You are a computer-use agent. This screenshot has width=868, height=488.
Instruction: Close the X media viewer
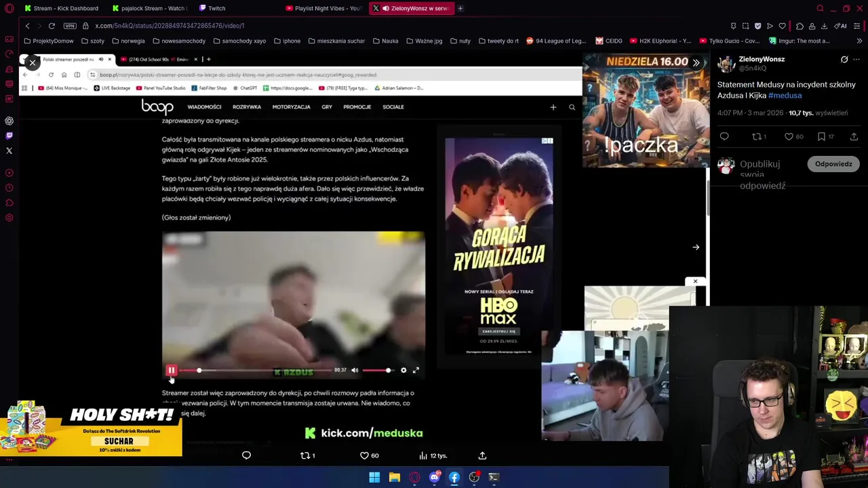pyautogui.click(x=32, y=63)
